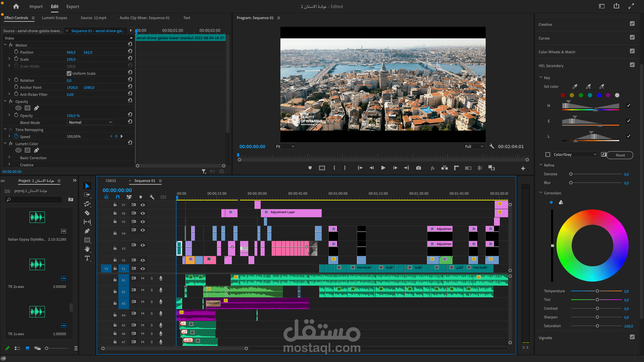Select the Track Select Forward tool
Image resolution: width=644 pixels, height=362 pixels.
pos(87,195)
